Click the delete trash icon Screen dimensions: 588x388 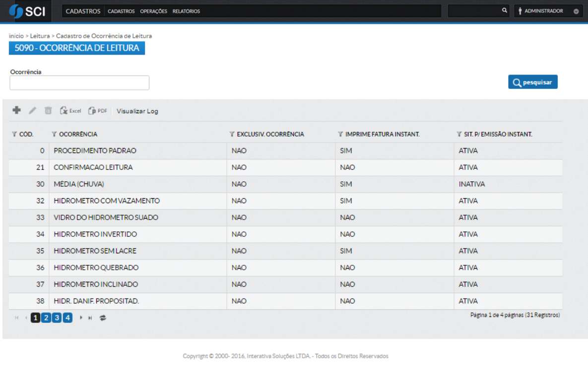click(x=48, y=111)
